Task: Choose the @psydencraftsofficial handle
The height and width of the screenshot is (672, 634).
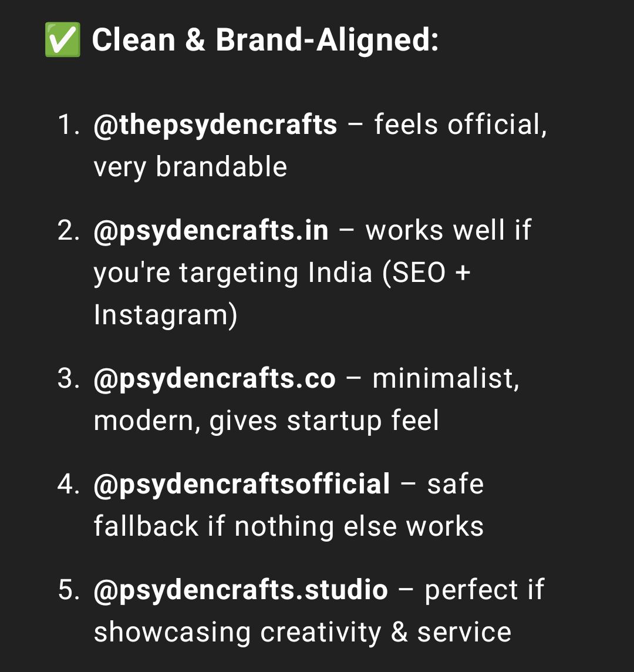Action: (x=242, y=484)
